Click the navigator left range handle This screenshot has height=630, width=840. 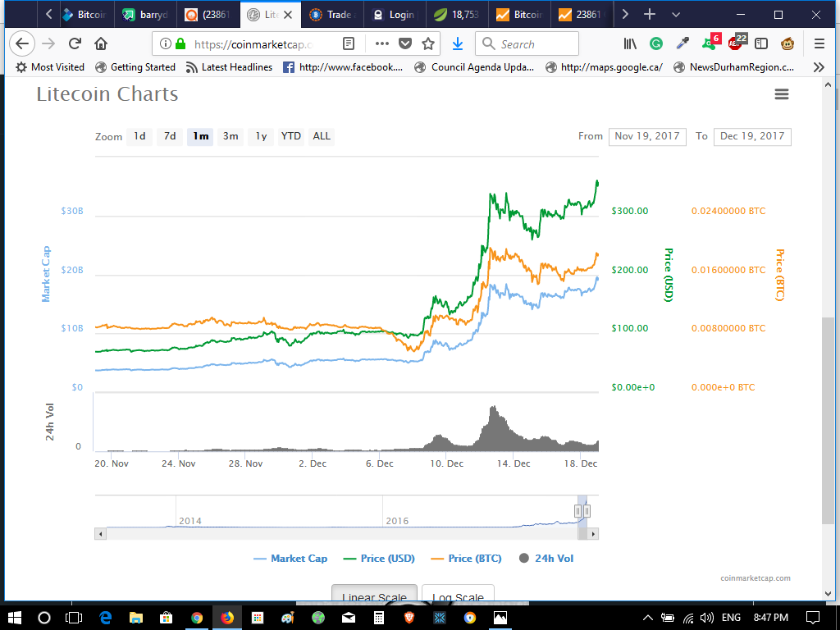(x=577, y=511)
